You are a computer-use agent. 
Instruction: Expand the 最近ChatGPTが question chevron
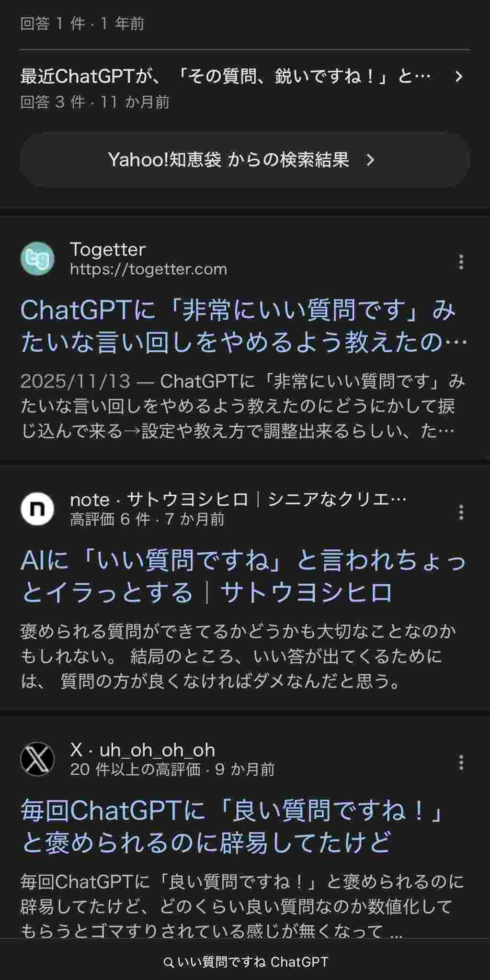pos(459,77)
